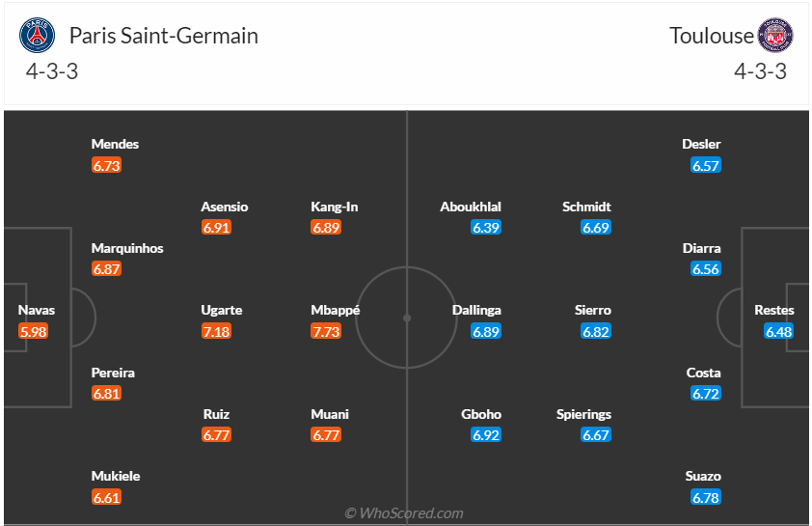The image size is (812, 526).
Task: Click Gboho's 6.92 rating badge
Action: [x=485, y=435]
